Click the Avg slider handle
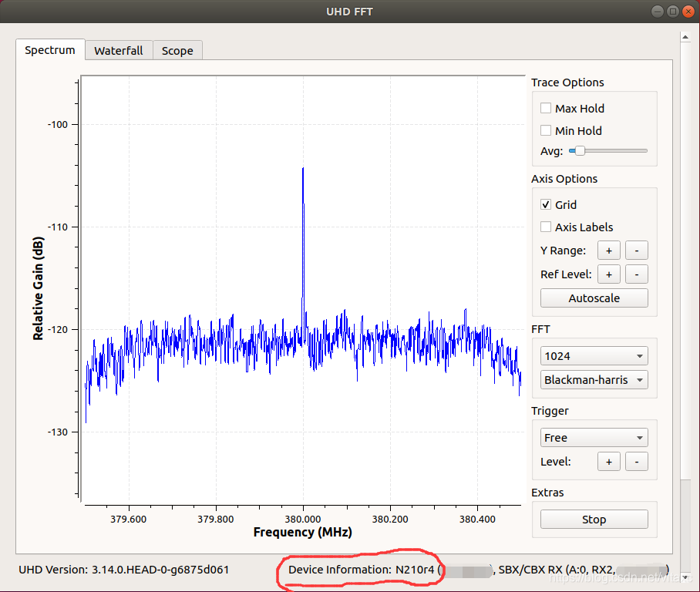This screenshot has height=592, width=700. [x=580, y=151]
